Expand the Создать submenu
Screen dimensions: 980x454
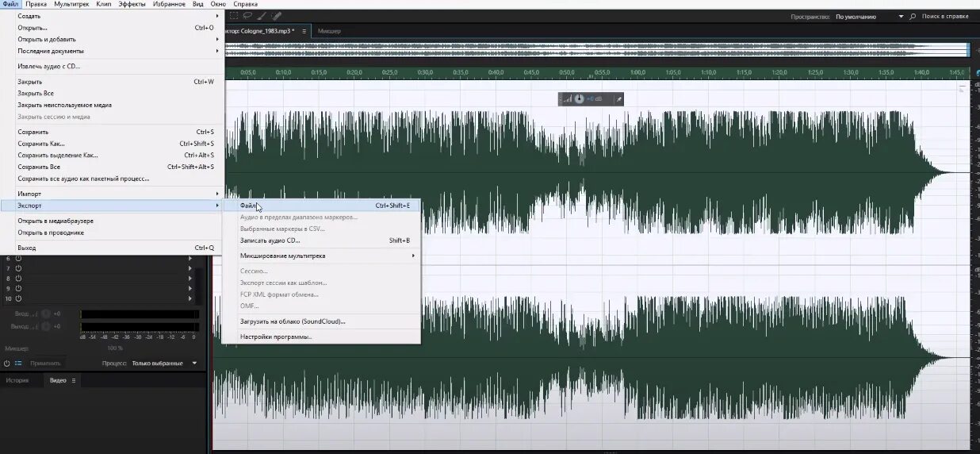[112, 16]
